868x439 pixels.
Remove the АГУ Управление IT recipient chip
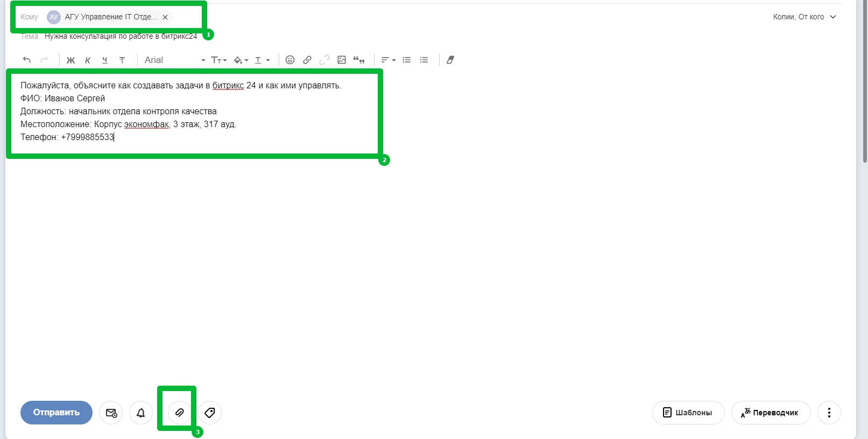(x=165, y=17)
